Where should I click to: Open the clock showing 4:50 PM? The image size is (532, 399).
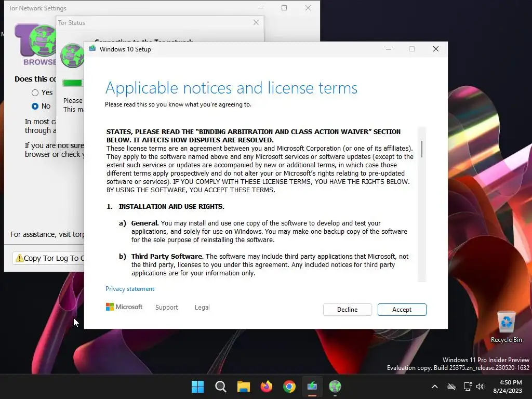pos(508,387)
